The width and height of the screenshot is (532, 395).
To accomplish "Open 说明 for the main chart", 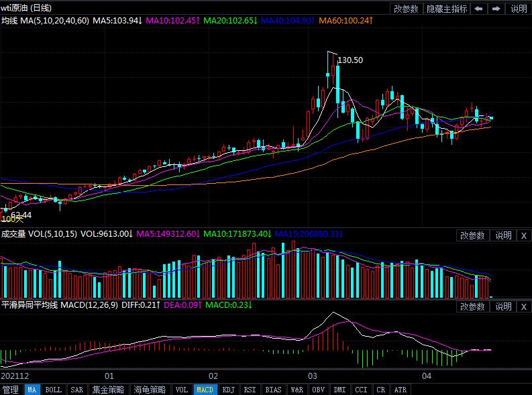I will (x=519, y=9).
